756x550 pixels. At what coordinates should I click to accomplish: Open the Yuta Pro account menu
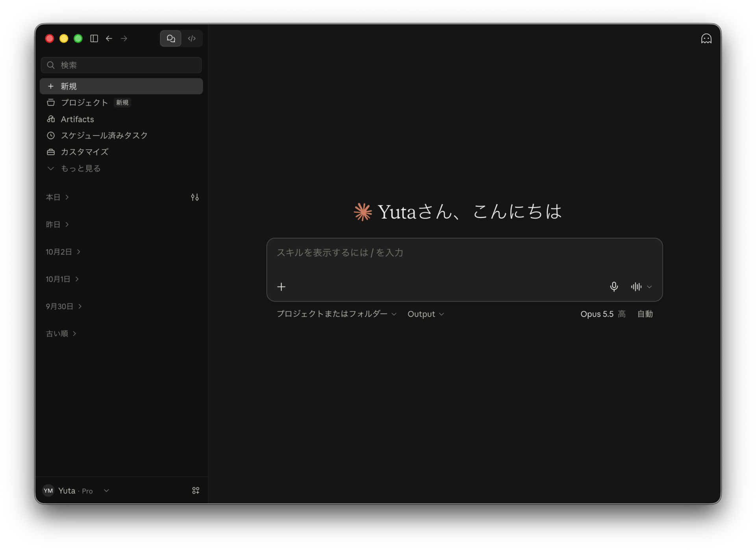pos(76,491)
